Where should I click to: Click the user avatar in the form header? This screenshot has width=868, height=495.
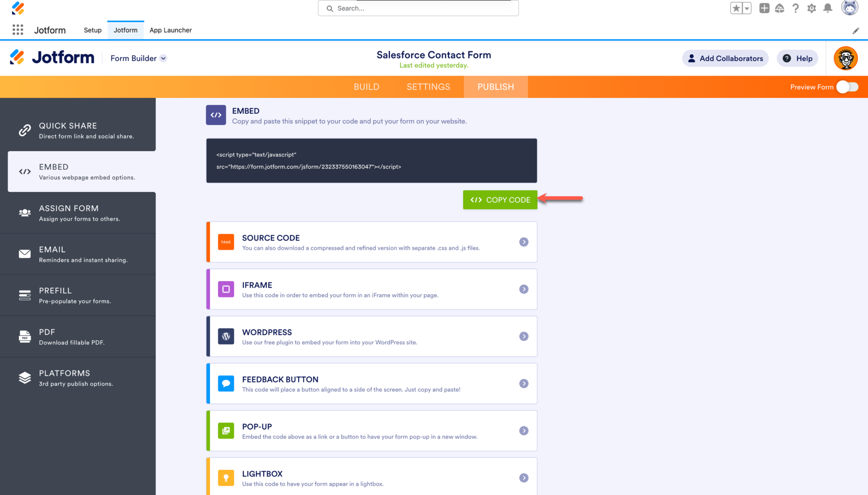pyautogui.click(x=846, y=58)
